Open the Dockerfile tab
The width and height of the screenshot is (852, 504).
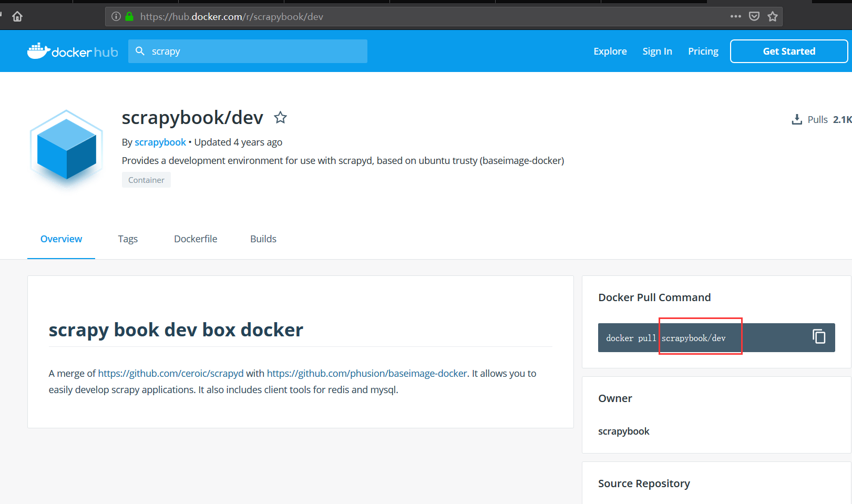(x=196, y=239)
